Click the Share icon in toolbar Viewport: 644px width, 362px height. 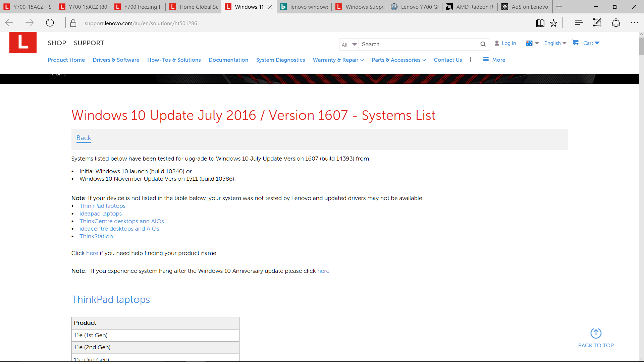click(x=616, y=23)
